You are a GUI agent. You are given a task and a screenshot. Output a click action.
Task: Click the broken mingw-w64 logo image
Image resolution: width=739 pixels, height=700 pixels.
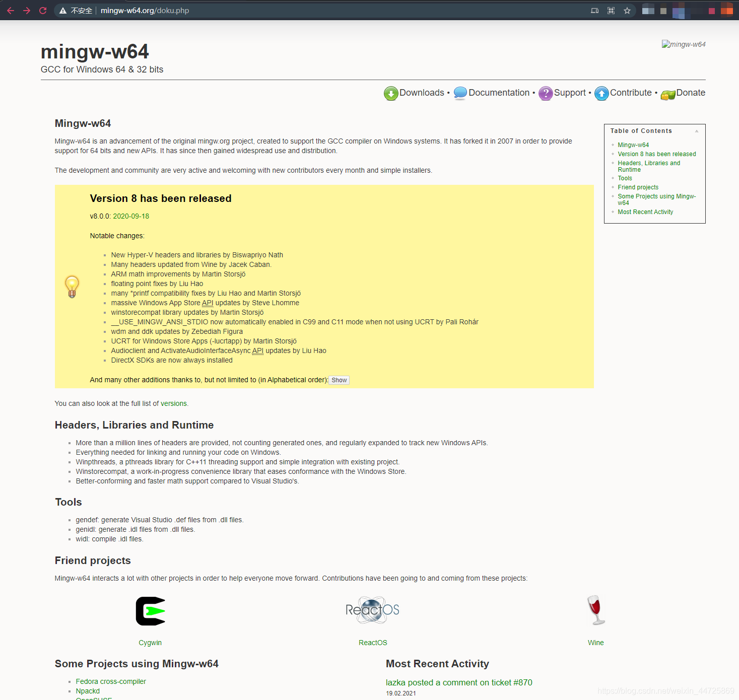click(x=684, y=44)
